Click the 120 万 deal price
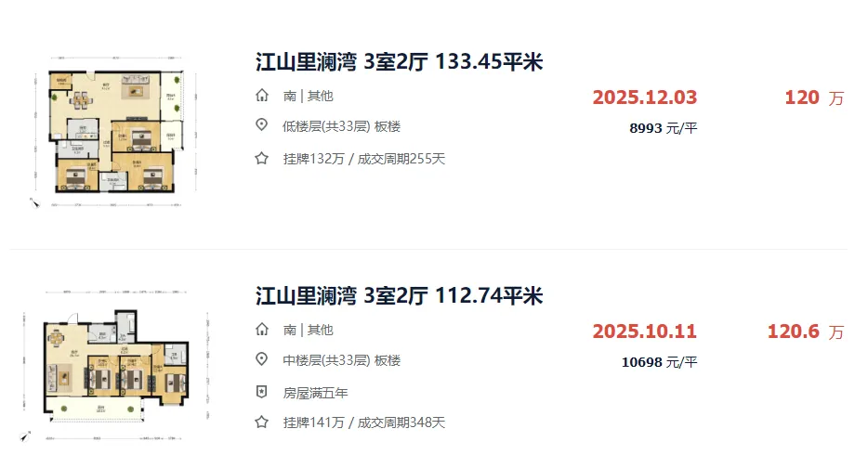Image resolution: width=868 pixels, height=468 pixels. tap(813, 97)
